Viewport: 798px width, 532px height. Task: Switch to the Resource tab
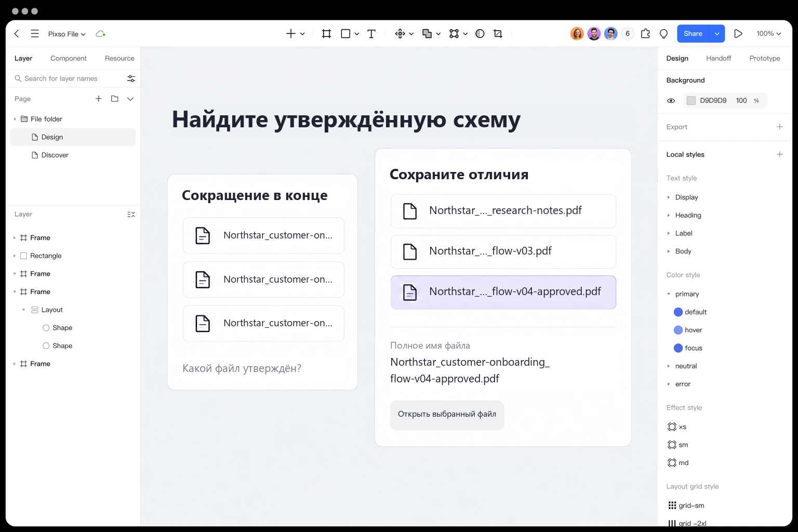(x=119, y=58)
